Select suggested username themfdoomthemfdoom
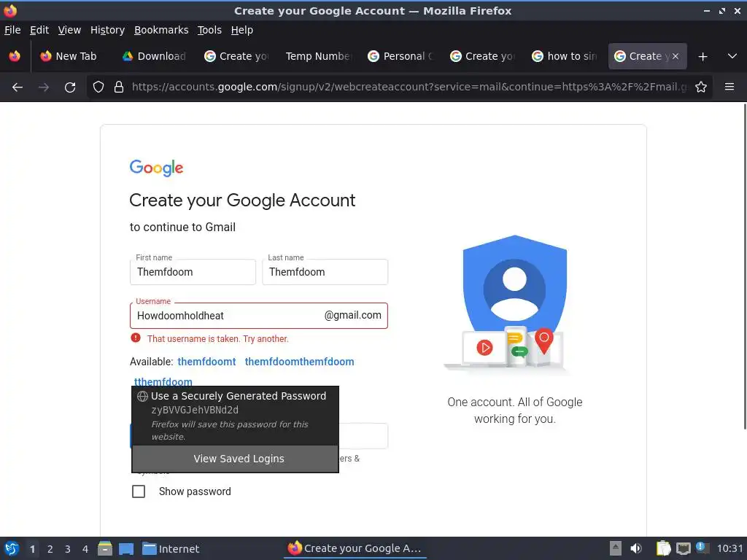The width and height of the screenshot is (747, 560). click(x=299, y=362)
